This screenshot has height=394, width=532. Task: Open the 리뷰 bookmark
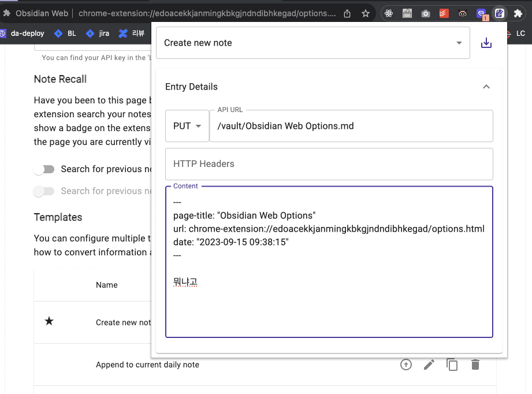[132, 34]
